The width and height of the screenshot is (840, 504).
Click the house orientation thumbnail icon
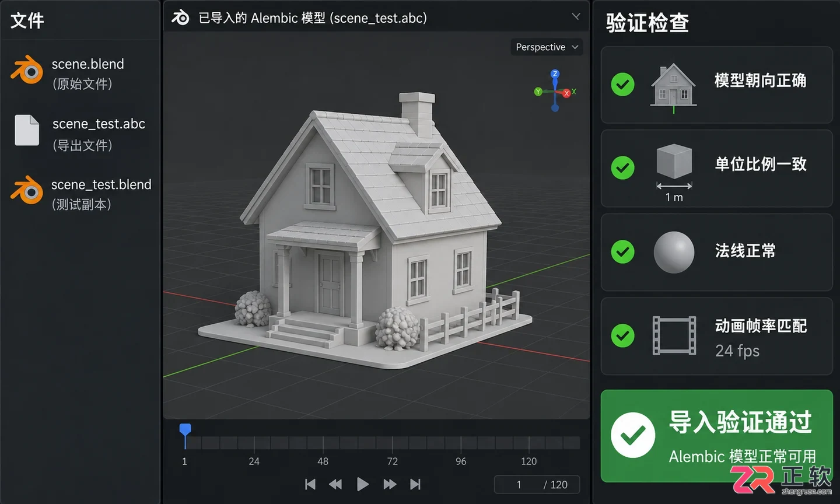click(674, 86)
